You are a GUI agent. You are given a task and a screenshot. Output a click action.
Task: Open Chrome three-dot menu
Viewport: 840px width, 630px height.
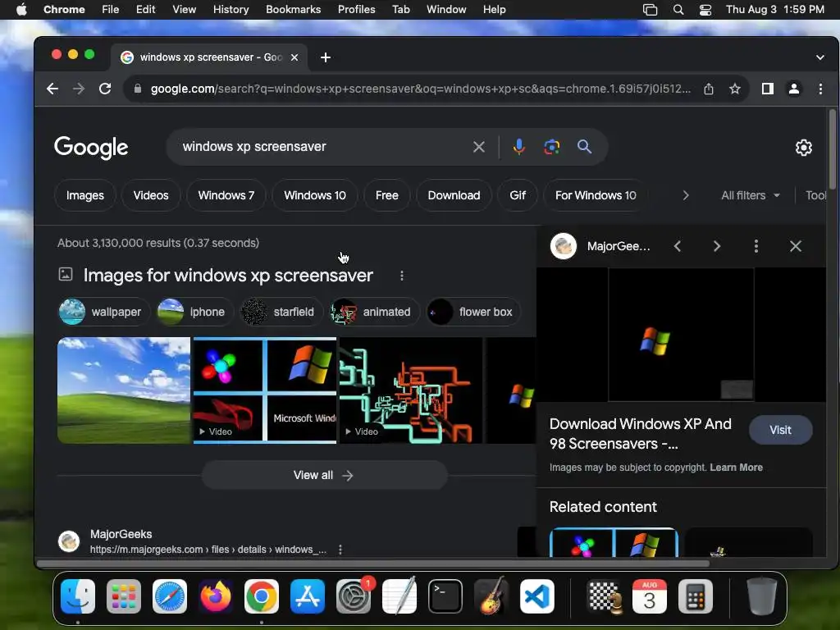(x=820, y=89)
